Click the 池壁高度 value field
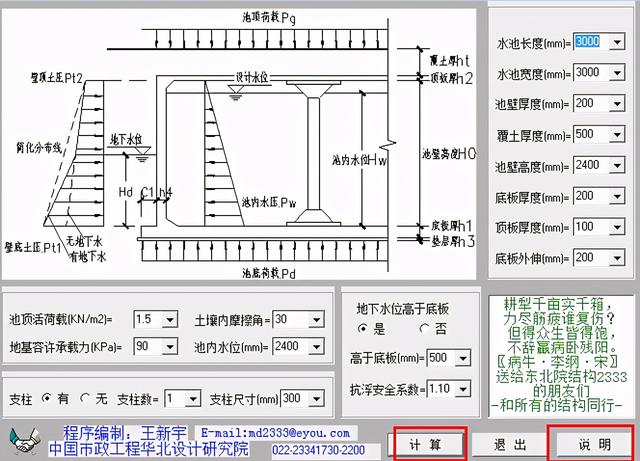 pos(591,165)
